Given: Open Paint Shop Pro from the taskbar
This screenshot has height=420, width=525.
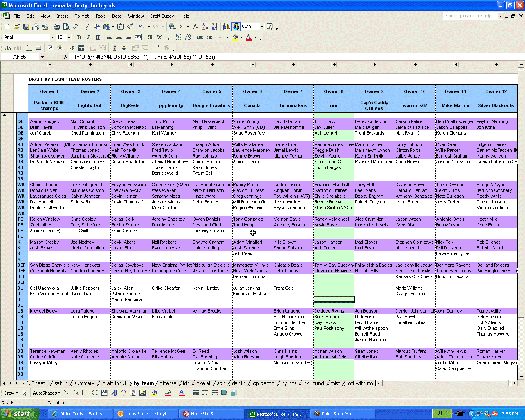Looking at the screenshot, I should point(342,414).
